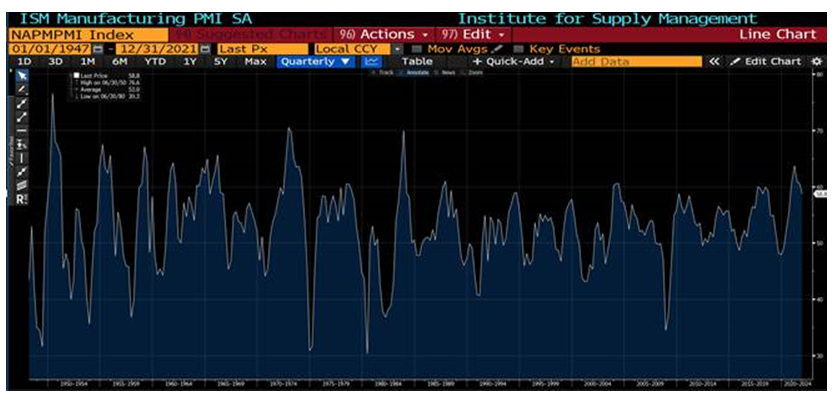
Task: Toggle the Last Price legend checkbox
Action: 74,76
